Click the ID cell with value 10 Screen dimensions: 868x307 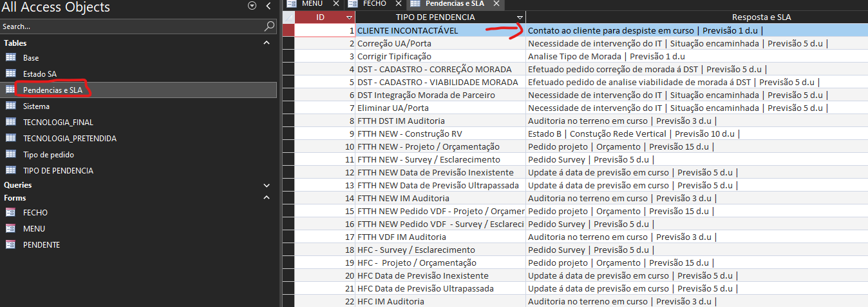pyautogui.click(x=325, y=146)
